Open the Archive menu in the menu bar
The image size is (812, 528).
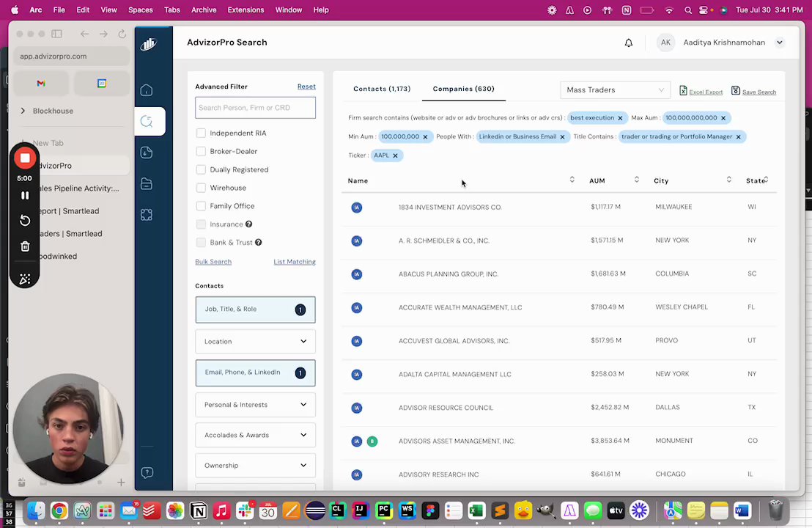204,10
